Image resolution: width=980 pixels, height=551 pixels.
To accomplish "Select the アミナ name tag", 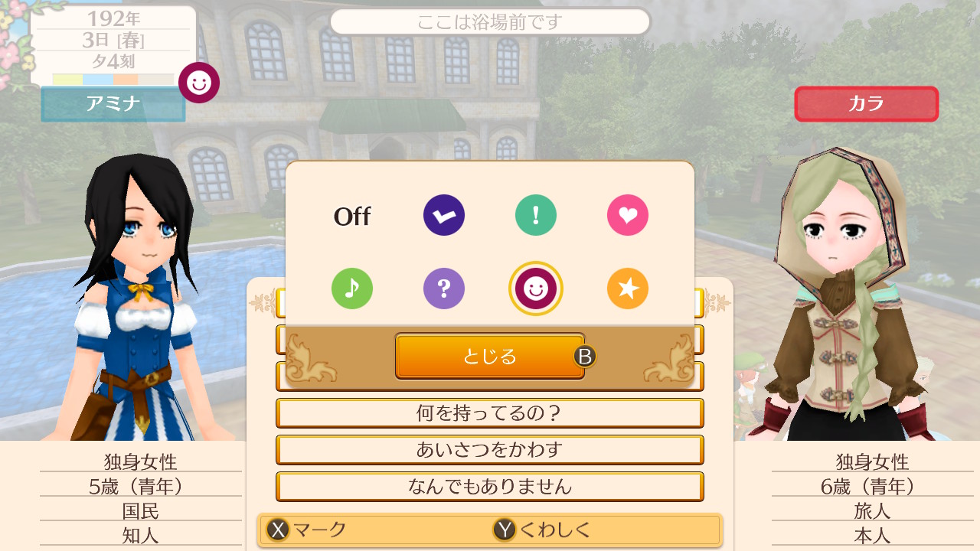I will [x=113, y=104].
